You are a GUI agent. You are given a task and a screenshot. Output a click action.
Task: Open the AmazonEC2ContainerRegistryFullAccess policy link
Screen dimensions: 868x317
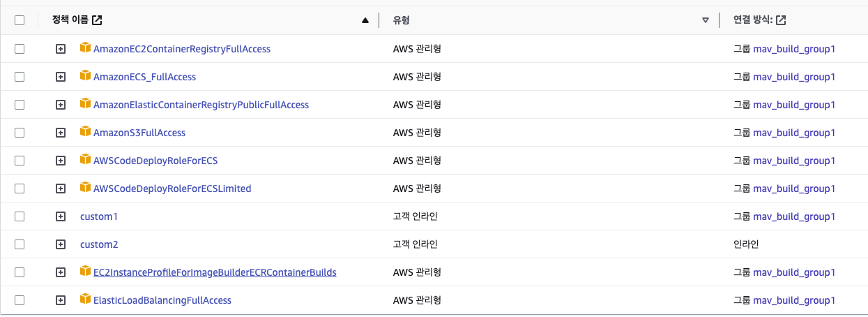182,49
